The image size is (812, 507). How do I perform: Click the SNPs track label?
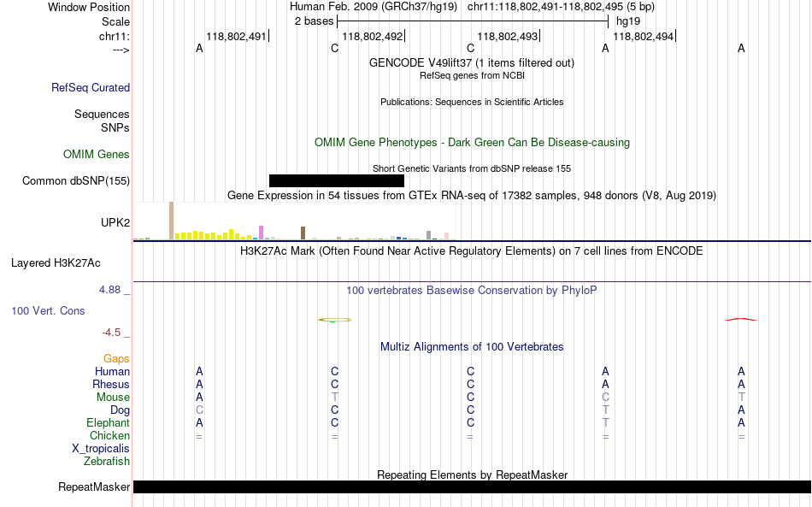(x=115, y=127)
